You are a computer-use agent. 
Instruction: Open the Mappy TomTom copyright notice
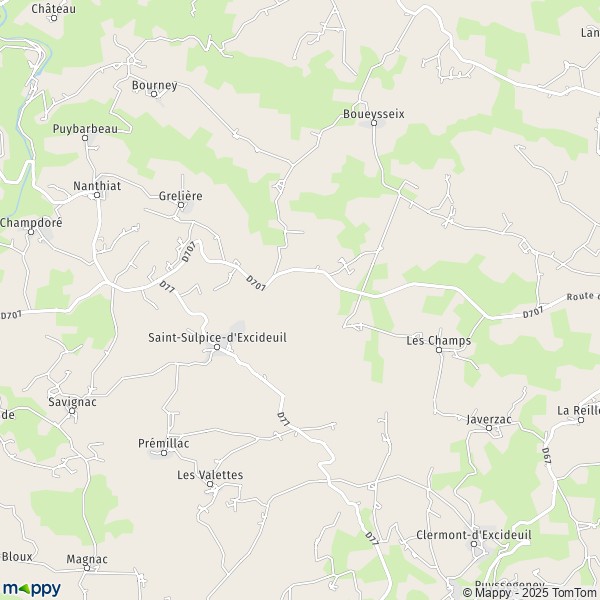531,592
